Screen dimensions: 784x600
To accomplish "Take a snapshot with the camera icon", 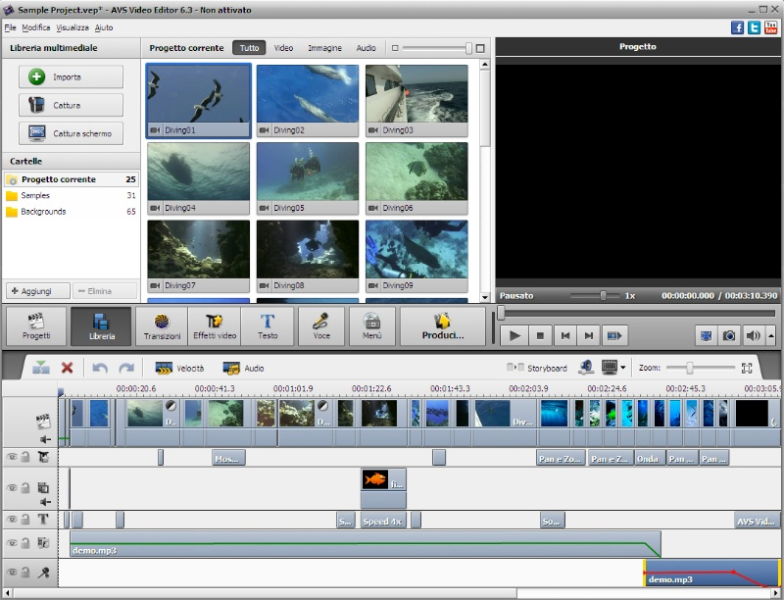I will pyautogui.click(x=729, y=336).
